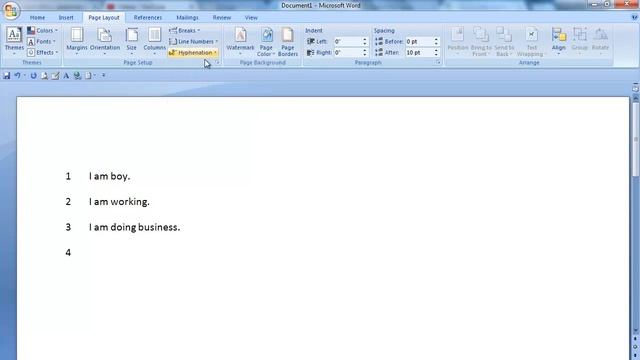Click the Indent Left value field

(347, 42)
